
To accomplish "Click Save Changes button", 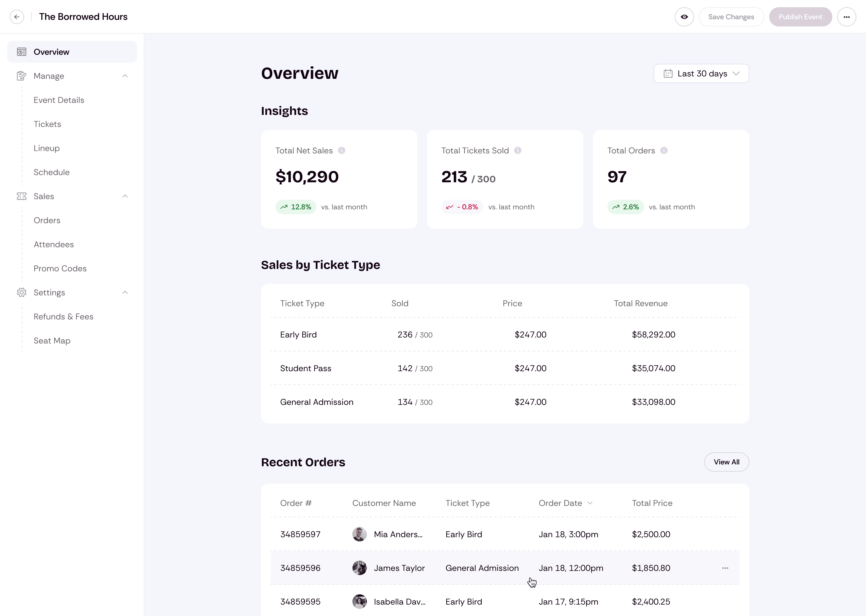I will tap(731, 17).
